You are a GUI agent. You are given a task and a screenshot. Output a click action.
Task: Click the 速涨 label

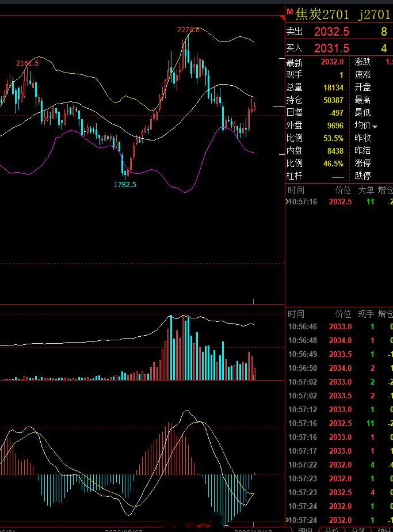tap(363, 74)
